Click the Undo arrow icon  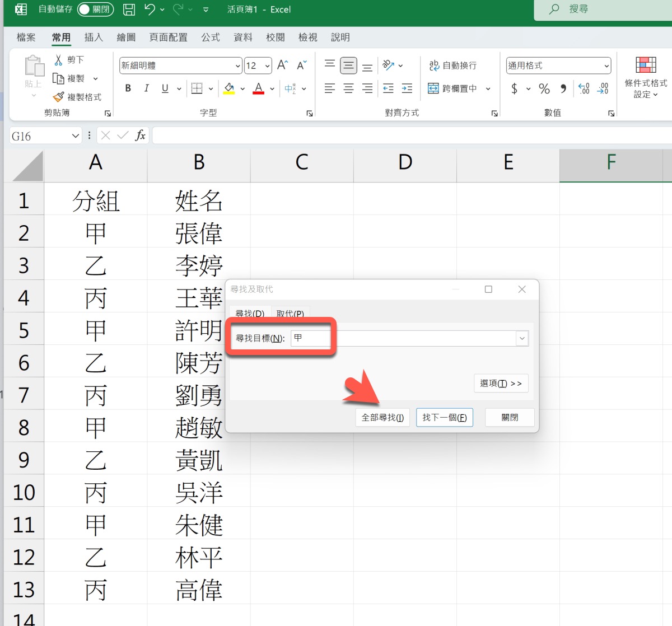(x=150, y=10)
